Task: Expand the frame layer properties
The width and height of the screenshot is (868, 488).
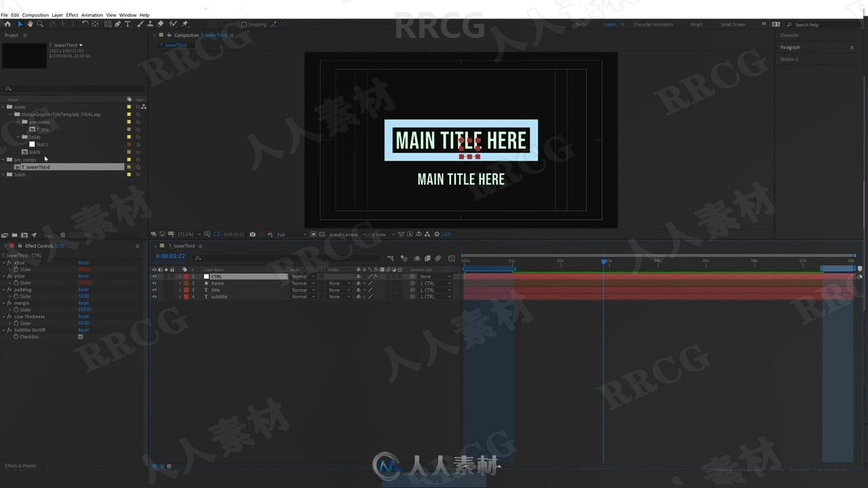Action: (x=180, y=283)
